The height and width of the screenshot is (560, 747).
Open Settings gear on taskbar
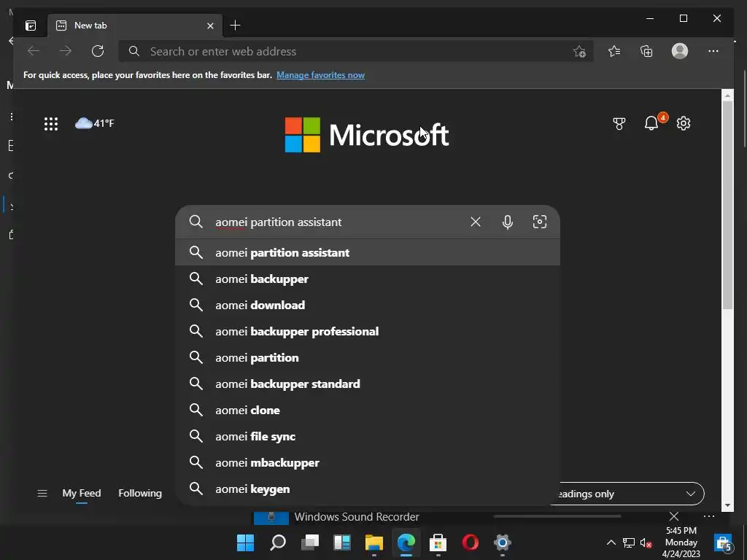502,542
